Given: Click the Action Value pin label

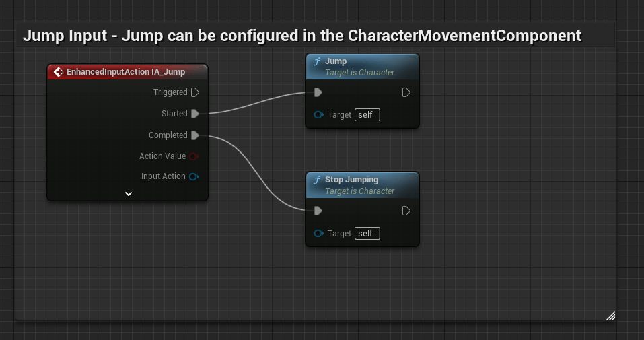Looking at the screenshot, I should (x=162, y=156).
